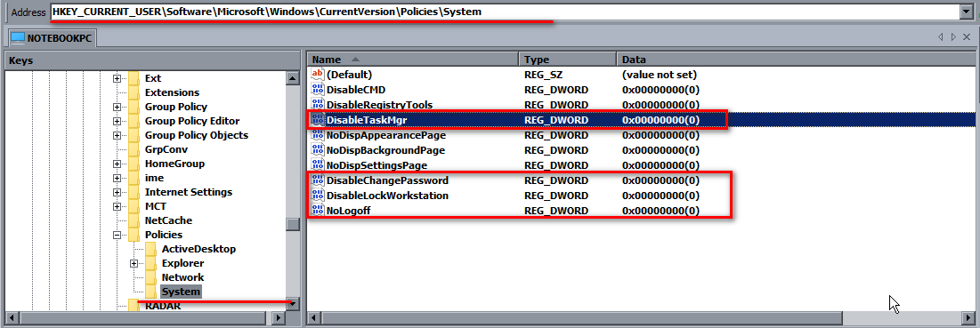The width and height of the screenshot is (980, 328).
Task: Select the System key in tree
Action: [x=181, y=292]
